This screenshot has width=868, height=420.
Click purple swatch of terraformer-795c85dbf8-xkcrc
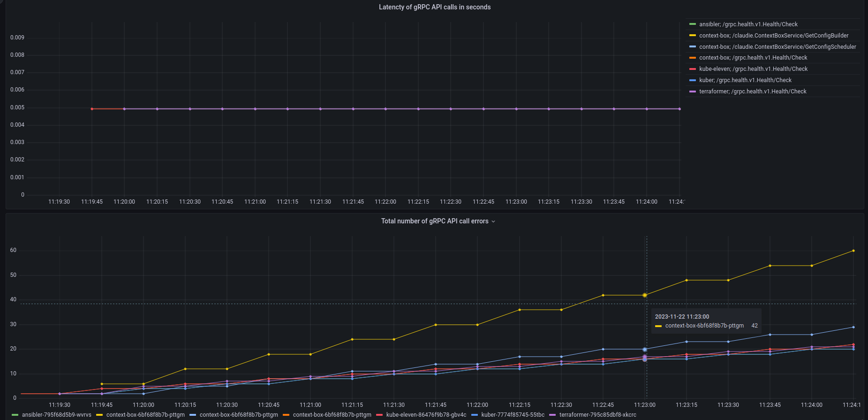[552, 415]
